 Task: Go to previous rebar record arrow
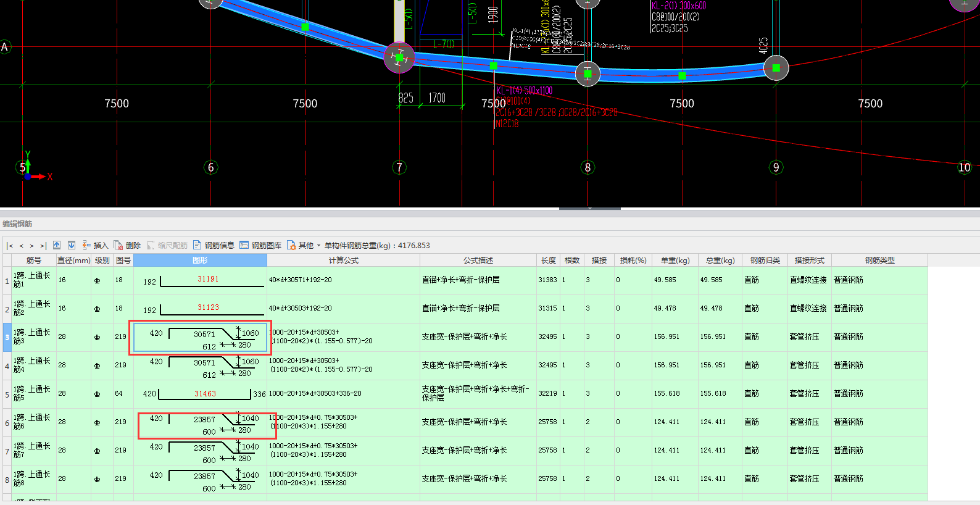coord(21,246)
